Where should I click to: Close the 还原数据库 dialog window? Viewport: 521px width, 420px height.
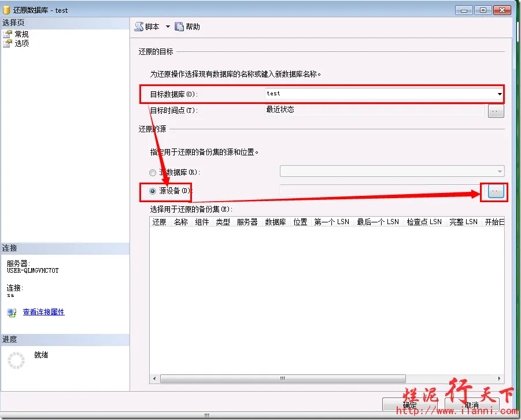[x=502, y=10]
